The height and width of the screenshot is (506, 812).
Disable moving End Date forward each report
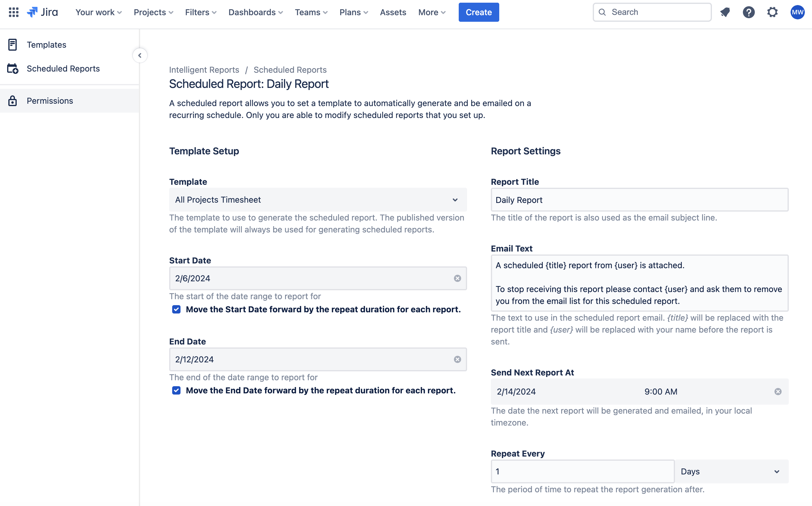click(x=176, y=390)
